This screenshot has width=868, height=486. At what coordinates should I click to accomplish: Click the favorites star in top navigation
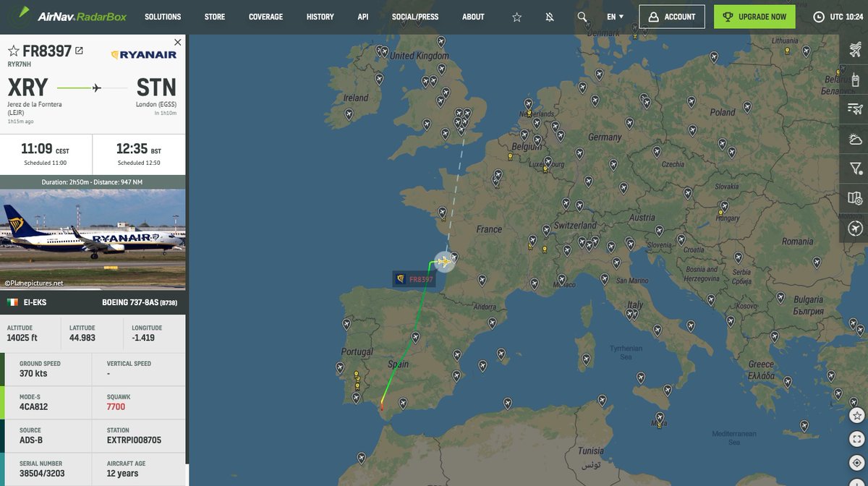(516, 17)
